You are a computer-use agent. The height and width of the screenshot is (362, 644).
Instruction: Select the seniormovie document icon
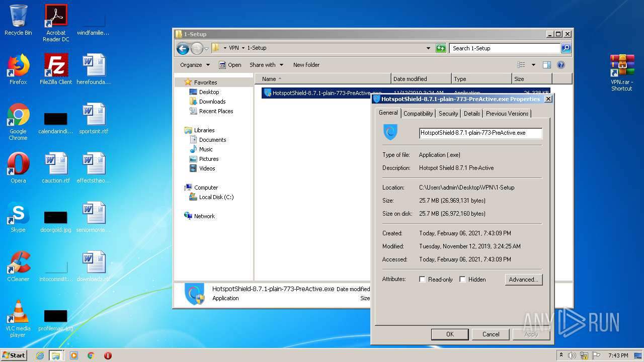pos(94,217)
